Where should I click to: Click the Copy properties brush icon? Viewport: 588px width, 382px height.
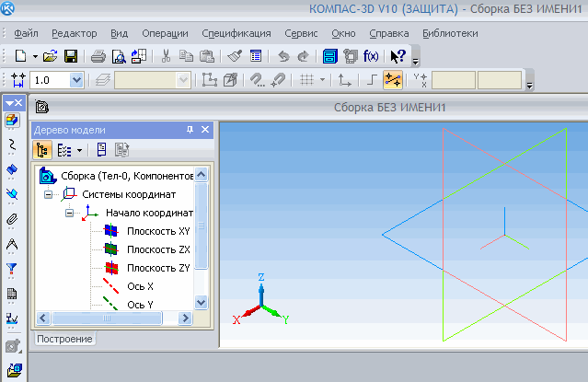[x=236, y=56]
